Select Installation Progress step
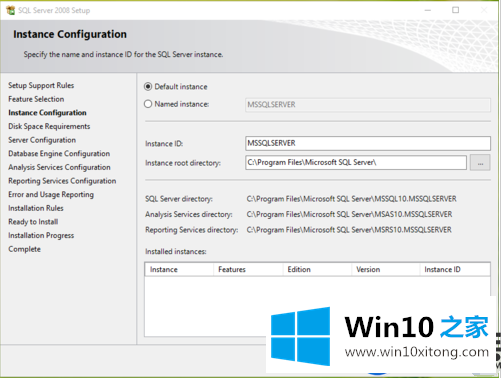501x378 pixels. click(x=41, y=235)
